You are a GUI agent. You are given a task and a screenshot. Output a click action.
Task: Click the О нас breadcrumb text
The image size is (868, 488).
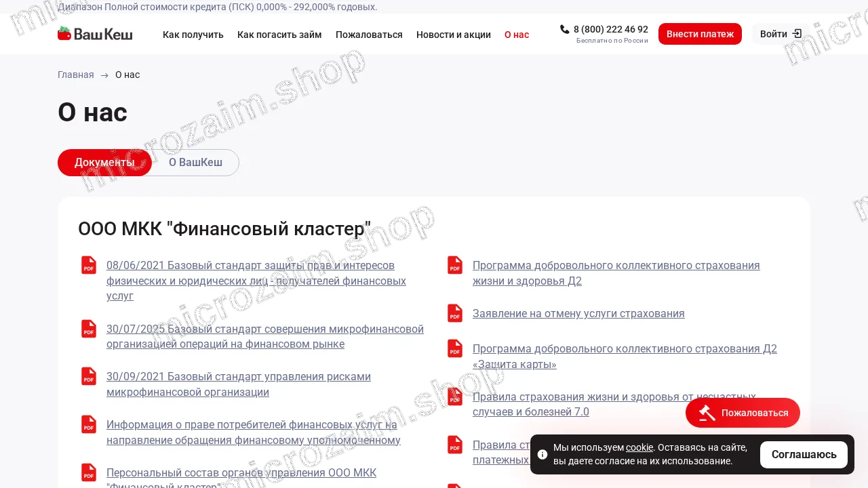pos(127,75)
